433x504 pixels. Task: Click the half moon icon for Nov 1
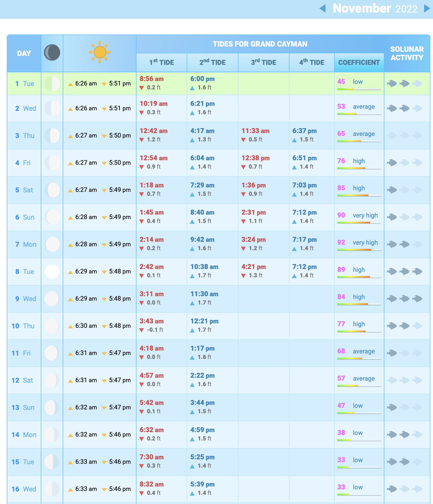52,84
